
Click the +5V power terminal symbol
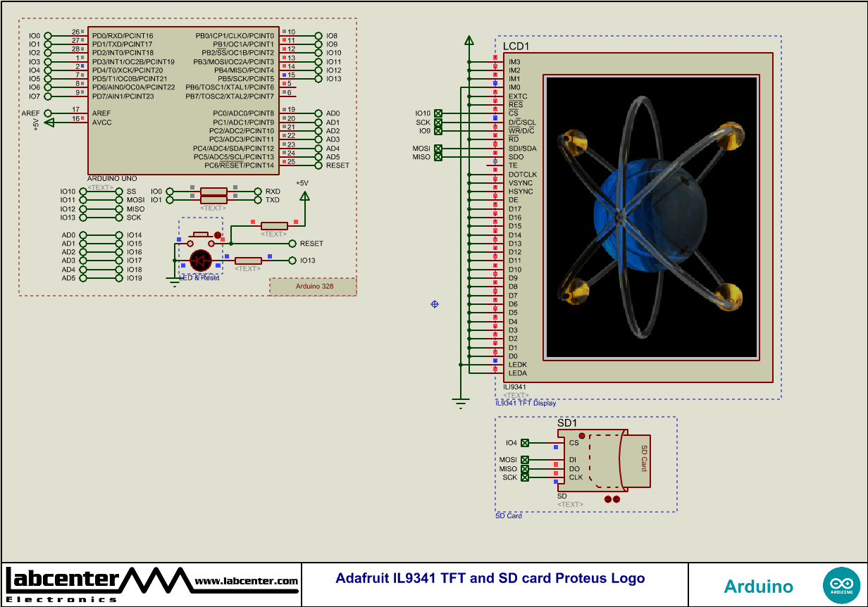pyautogui.click(x=306, y=196)
